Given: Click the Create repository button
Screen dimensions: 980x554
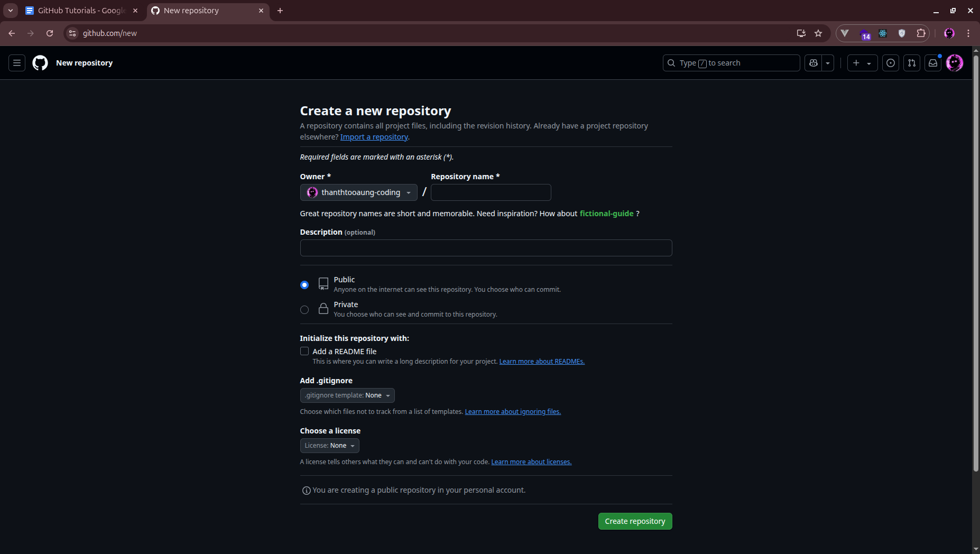Looking at the screenshot, I should click(634, 521).
